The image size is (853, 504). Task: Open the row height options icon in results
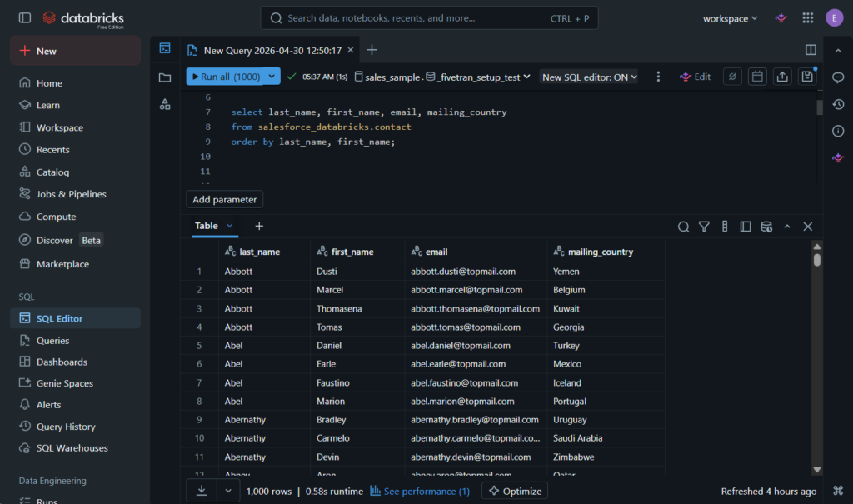tap(725, 227)
